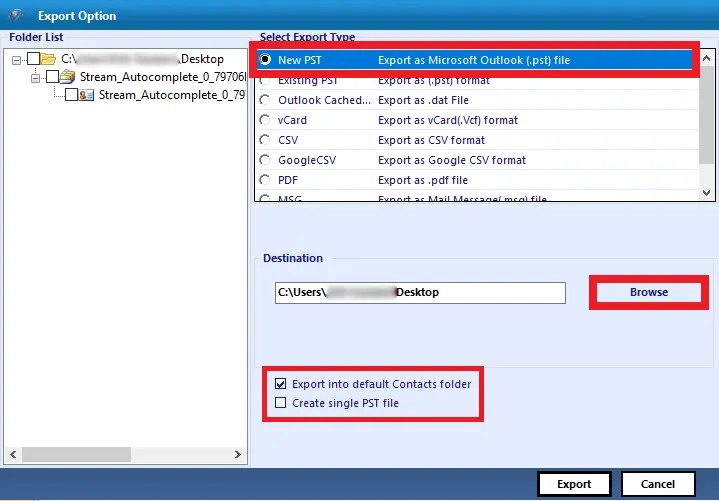Choose the Outlook Cached radio option
Viewport: 719px width, 501px height.
(265, 99)
